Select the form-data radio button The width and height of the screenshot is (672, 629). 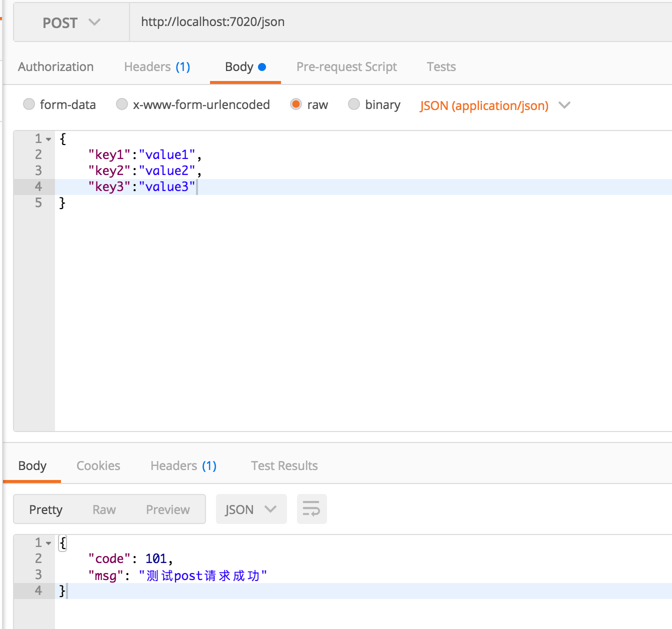pyautogui.click(x=29, y=104)
